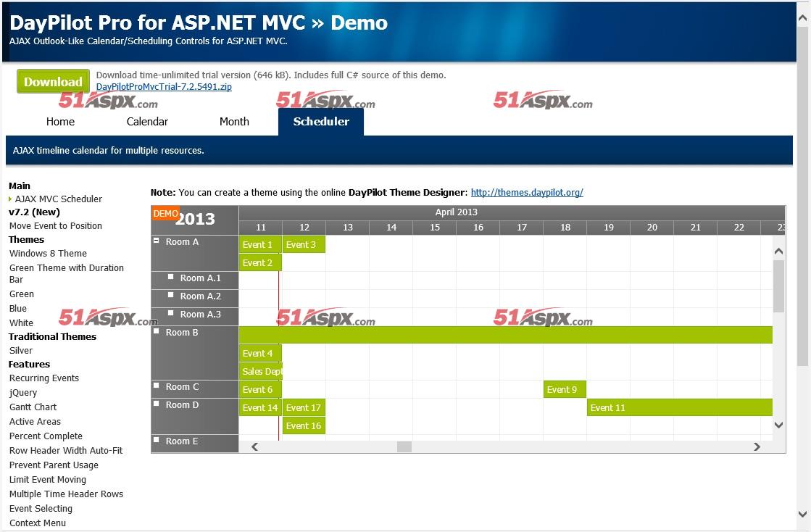This screenshot has width=811, height=532.
Task: Select the Scheduler tab
Action: [x=321, y=122]
